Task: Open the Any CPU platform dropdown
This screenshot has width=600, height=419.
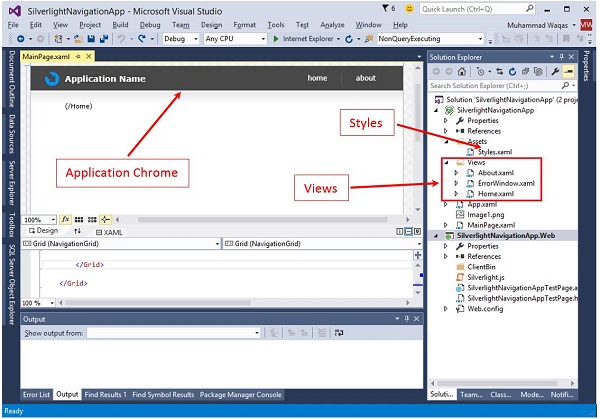Action: tap(235, 39)
